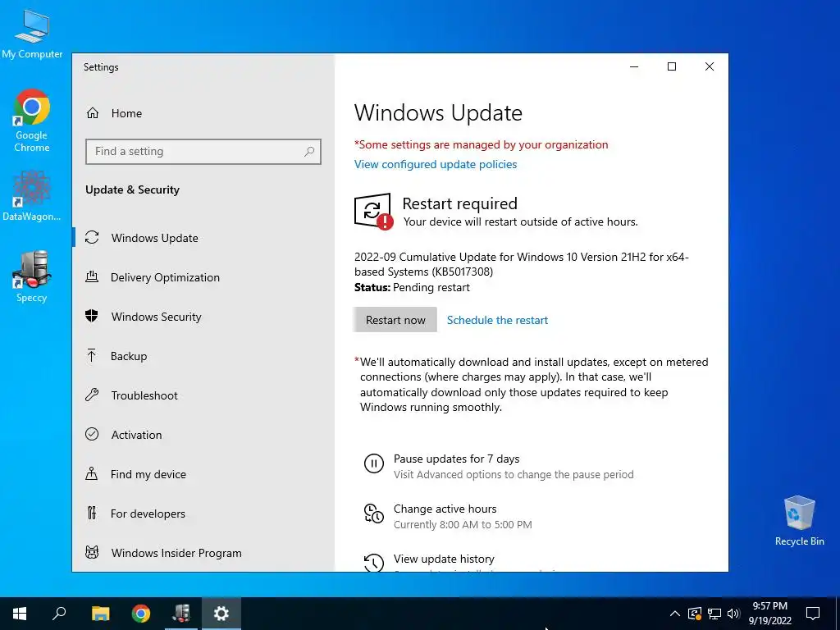Click Schedule the restart link

click(497, 320)
